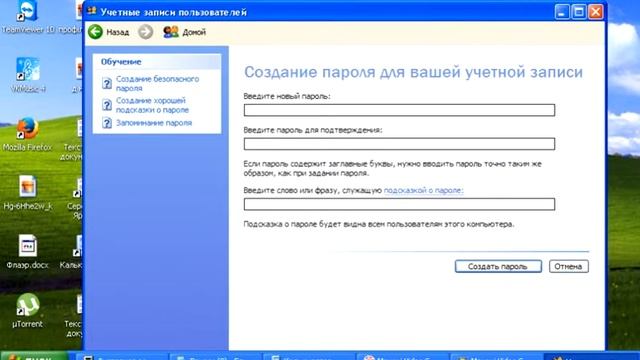Click the help icon beside Создание безопасного пароля

tap(107, 84)
